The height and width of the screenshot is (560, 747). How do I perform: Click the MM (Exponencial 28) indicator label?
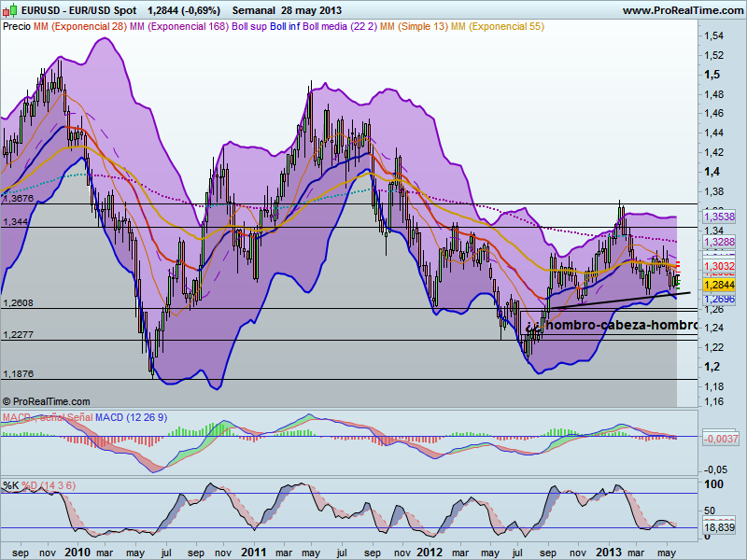(x=80, y=28)
